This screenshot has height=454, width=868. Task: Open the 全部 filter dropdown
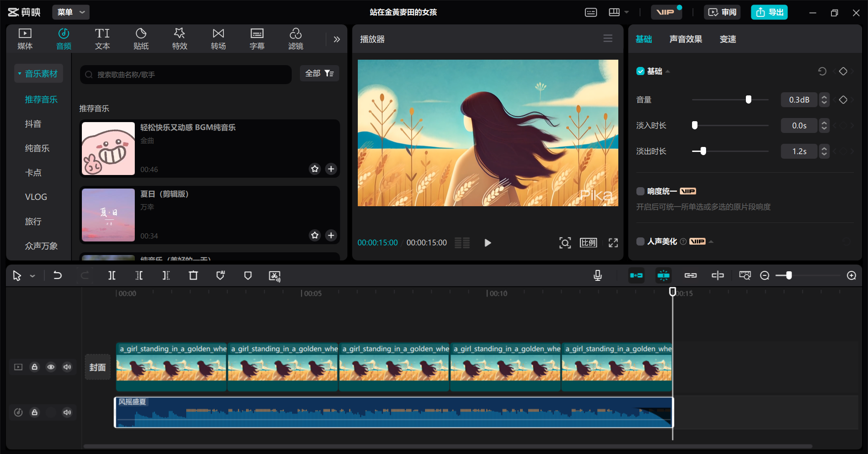click(x=319, y=73)
